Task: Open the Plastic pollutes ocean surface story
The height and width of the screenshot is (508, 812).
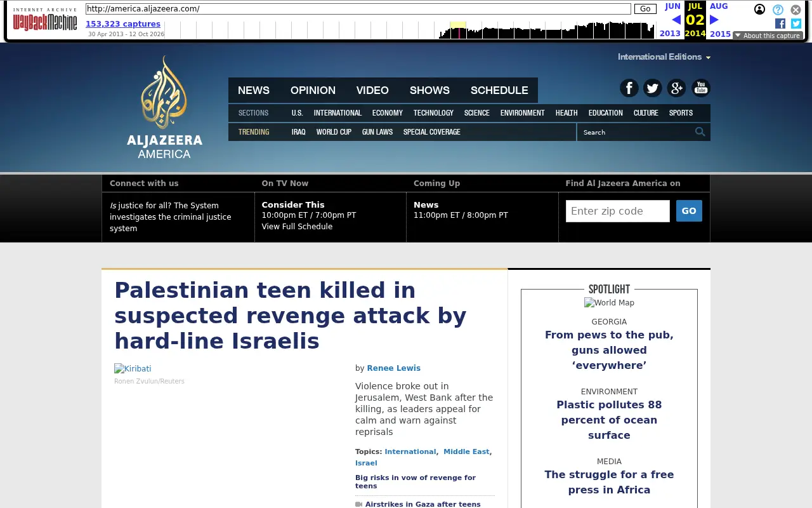Action: pos(609,420)
